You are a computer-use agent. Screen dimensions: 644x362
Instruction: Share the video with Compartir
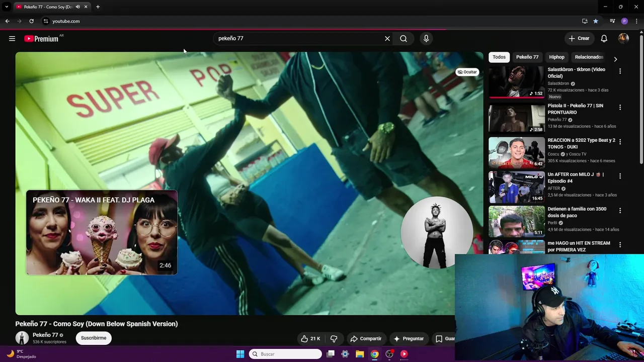366,339
